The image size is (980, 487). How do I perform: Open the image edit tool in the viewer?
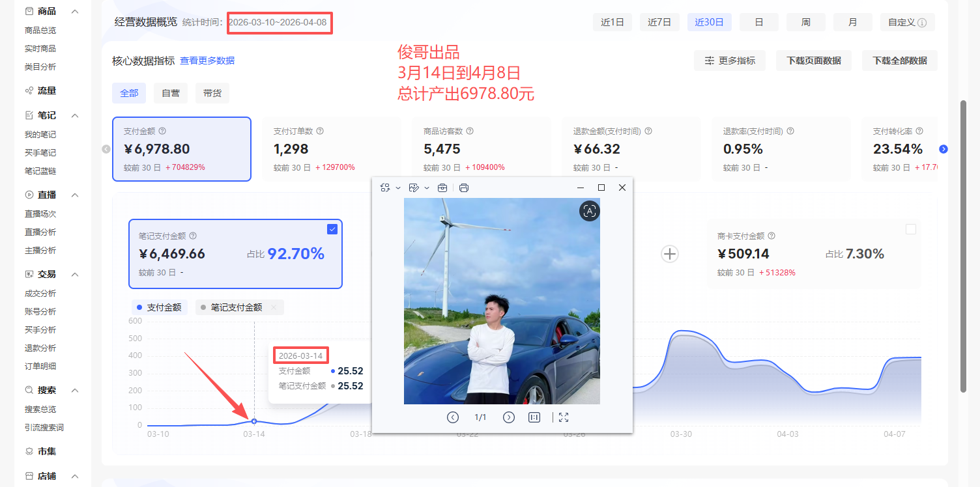tap(414, 188)
